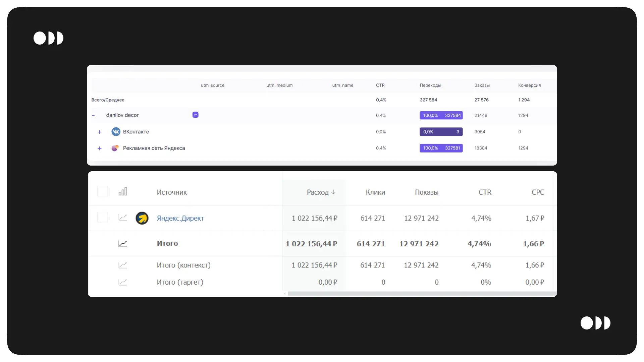644x362 pixels.
Task: Expand the ВКонтакте row
Action: click(100, 132)
